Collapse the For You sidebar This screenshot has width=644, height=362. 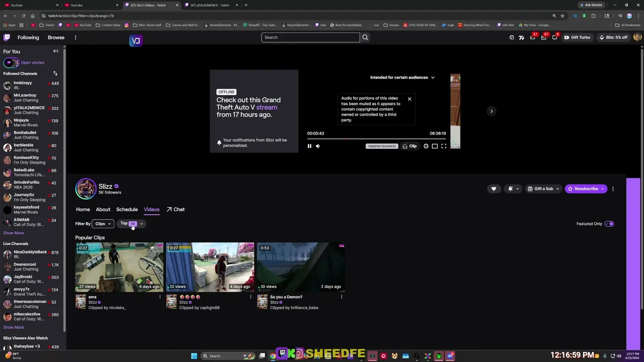click(x=56, y=51)
